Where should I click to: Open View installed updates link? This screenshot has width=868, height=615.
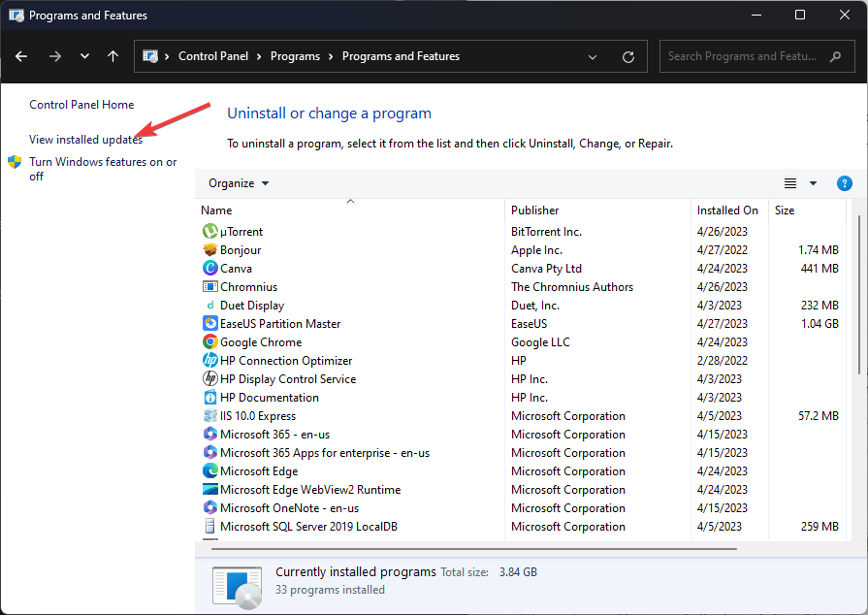click(85, 140)
